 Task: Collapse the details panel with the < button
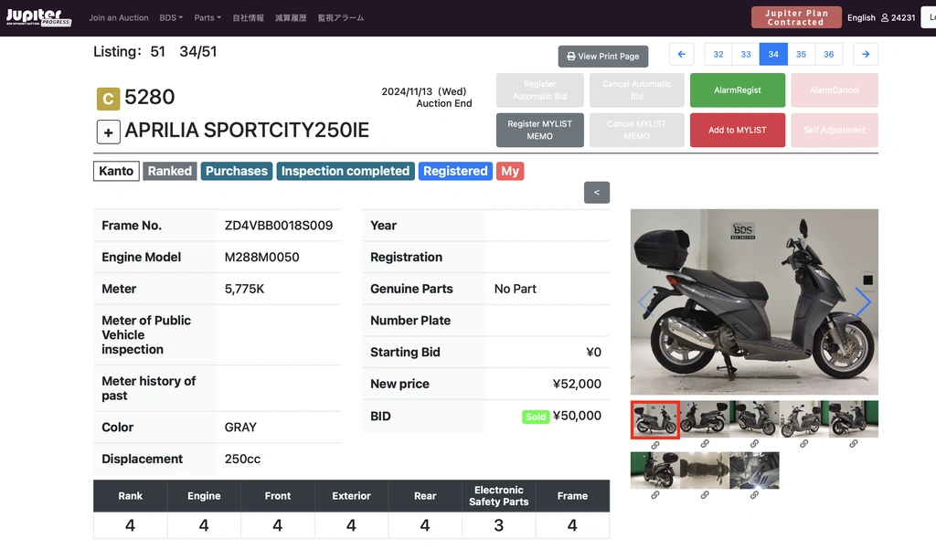[x=596, y=193]
